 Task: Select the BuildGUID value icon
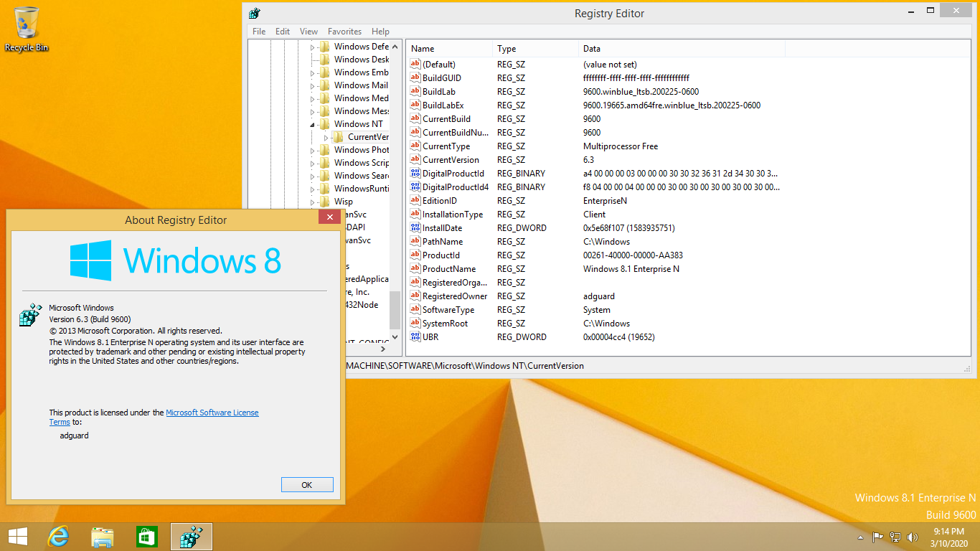pyautogui.click(x=415, y=77)
